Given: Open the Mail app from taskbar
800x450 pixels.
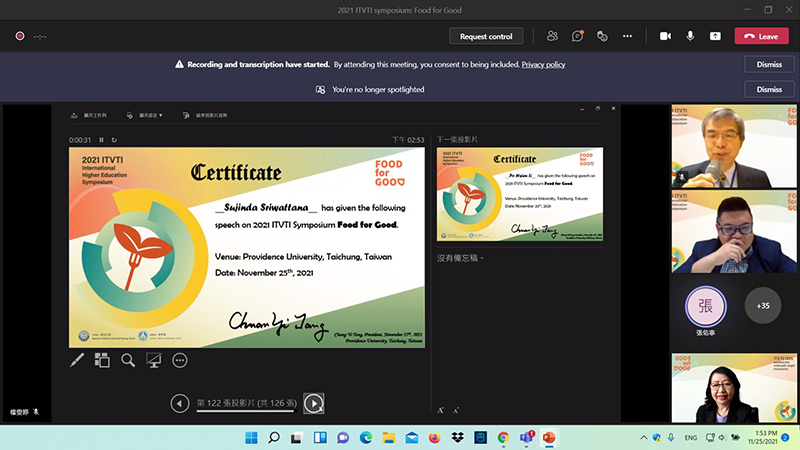Looking at the screenshot, I should 412,437.
